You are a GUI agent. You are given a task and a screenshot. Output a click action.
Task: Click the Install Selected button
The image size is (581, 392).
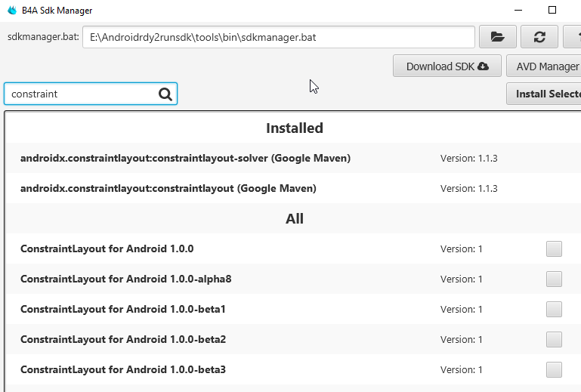tap(545, 94)
